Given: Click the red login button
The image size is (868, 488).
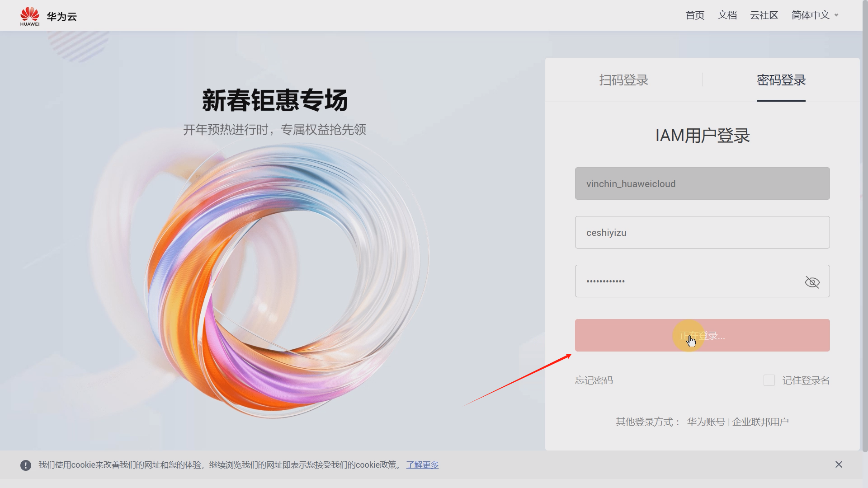Looking at the screenshot, I should pyautogui.click(x=702, y=335).
